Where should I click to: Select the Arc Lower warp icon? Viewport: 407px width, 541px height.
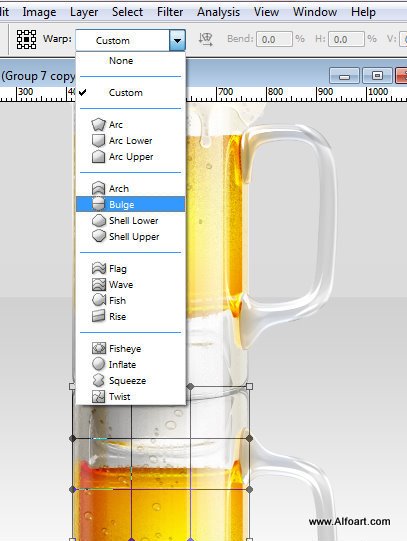(98, 140)
